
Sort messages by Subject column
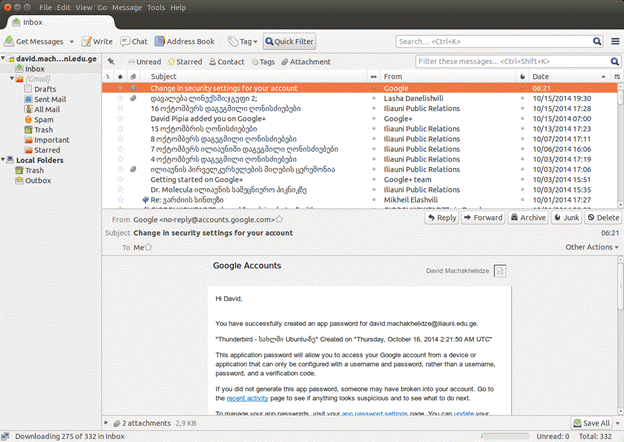click(x=254, y=76)
